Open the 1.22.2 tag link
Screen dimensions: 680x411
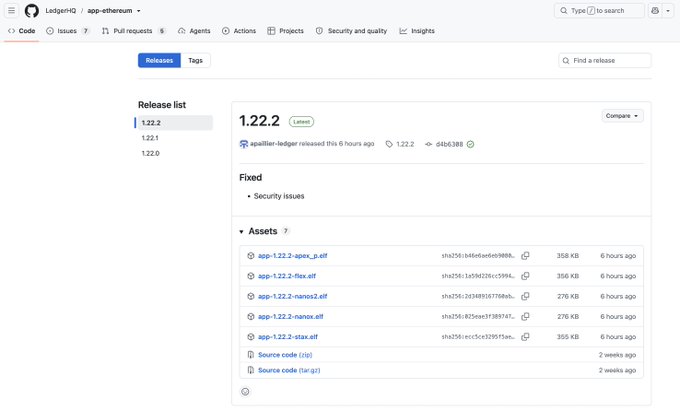coord(400,144)
